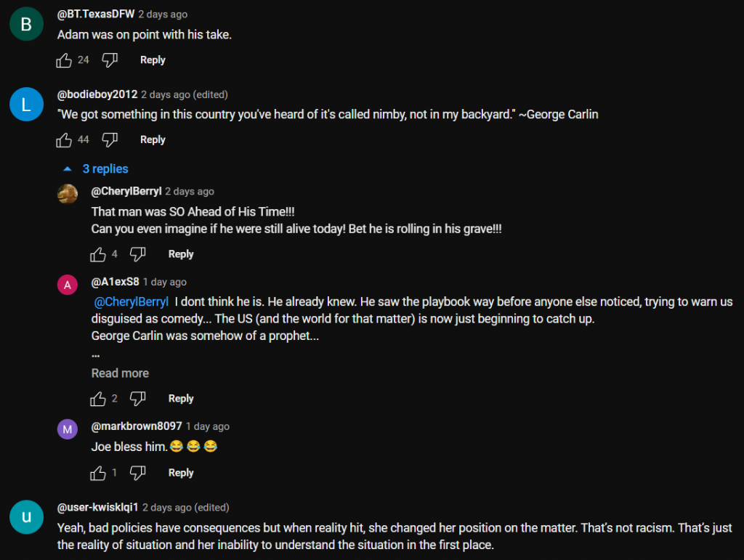Reply to @bodieboy2012's comment
The width and height of the screenshot is (744, 560).
point(153,140)
